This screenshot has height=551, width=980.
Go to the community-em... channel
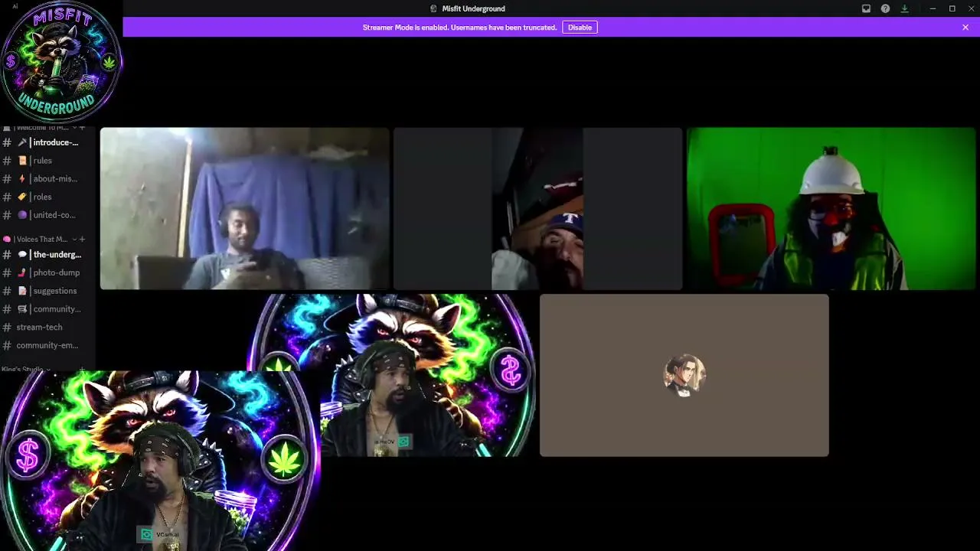pyautogui.click(x=47, y=345)
